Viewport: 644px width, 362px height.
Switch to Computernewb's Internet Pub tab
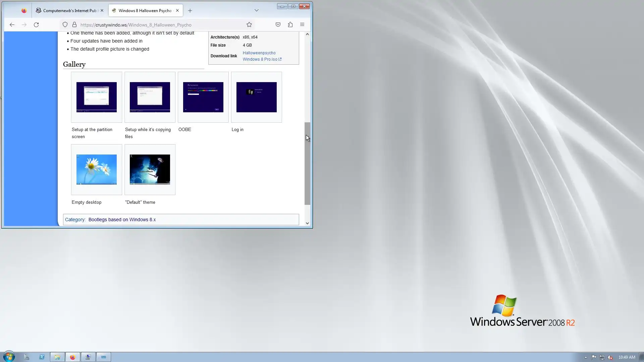(69, 10)
